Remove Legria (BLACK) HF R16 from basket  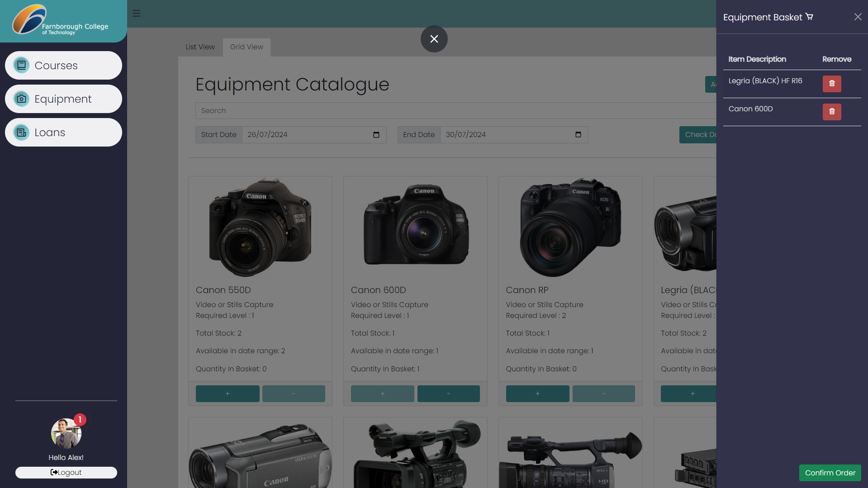click(831, 84)
